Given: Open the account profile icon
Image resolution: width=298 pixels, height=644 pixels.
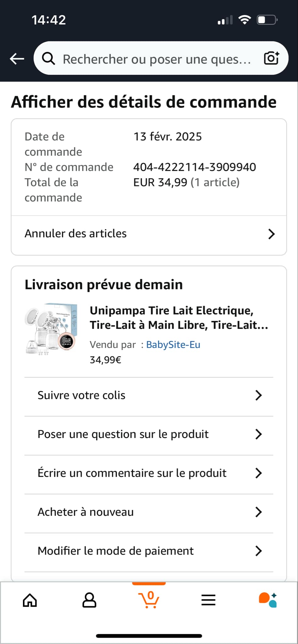Looking at the screenshot, I should pos(89,600).
